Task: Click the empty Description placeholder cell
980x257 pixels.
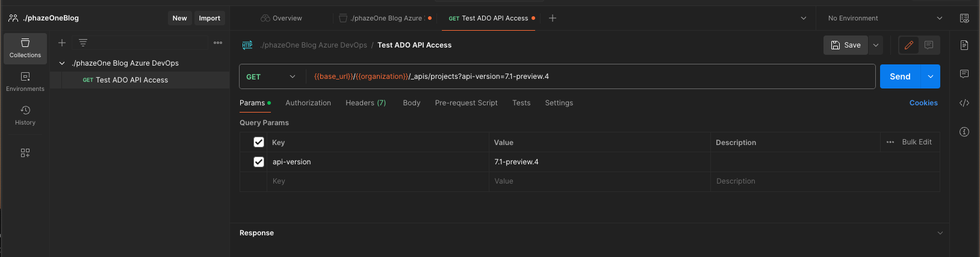Action: (825, 181)
